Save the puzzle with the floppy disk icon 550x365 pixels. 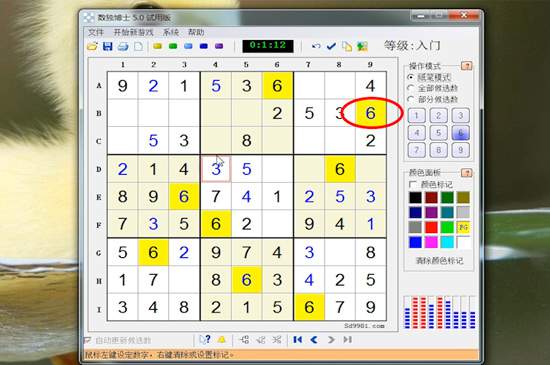(107, 46)
